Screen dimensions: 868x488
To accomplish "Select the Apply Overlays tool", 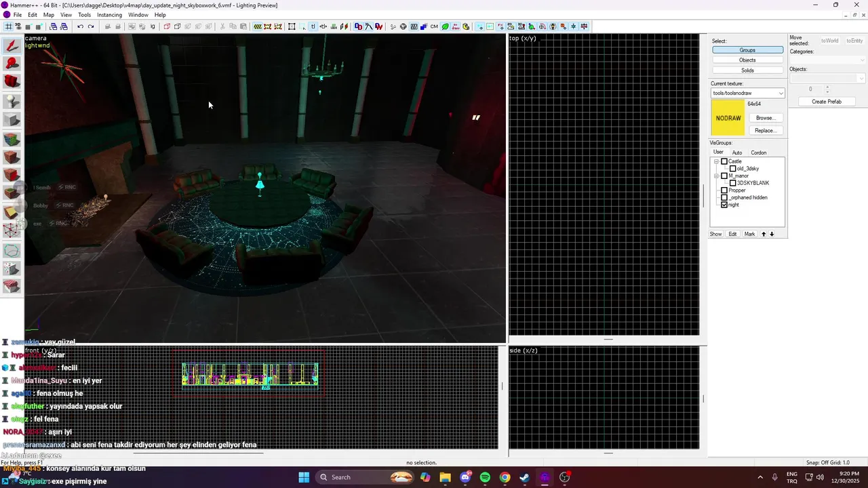I will coord(12,194).
